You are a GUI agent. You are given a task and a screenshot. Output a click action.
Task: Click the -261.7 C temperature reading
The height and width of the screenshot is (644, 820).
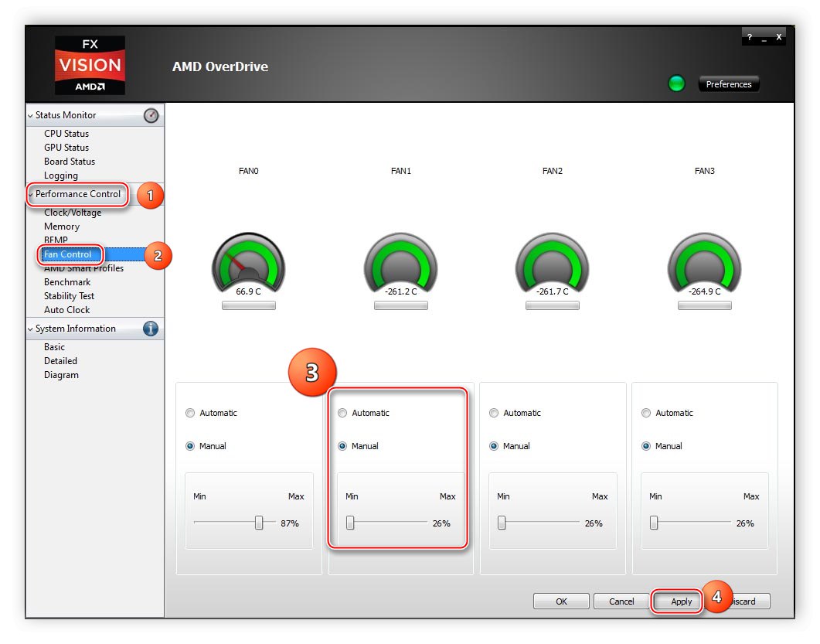coord(553,291)
